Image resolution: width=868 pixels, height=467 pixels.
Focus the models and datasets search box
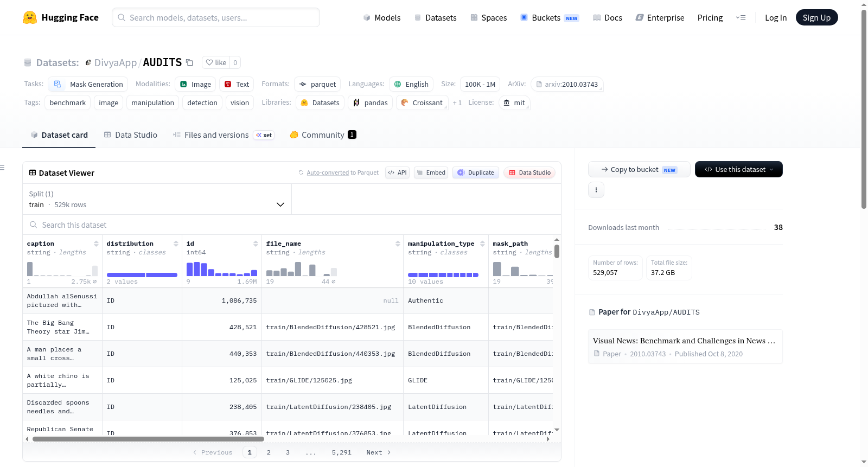pyautogui.click(x=216, y=17)
